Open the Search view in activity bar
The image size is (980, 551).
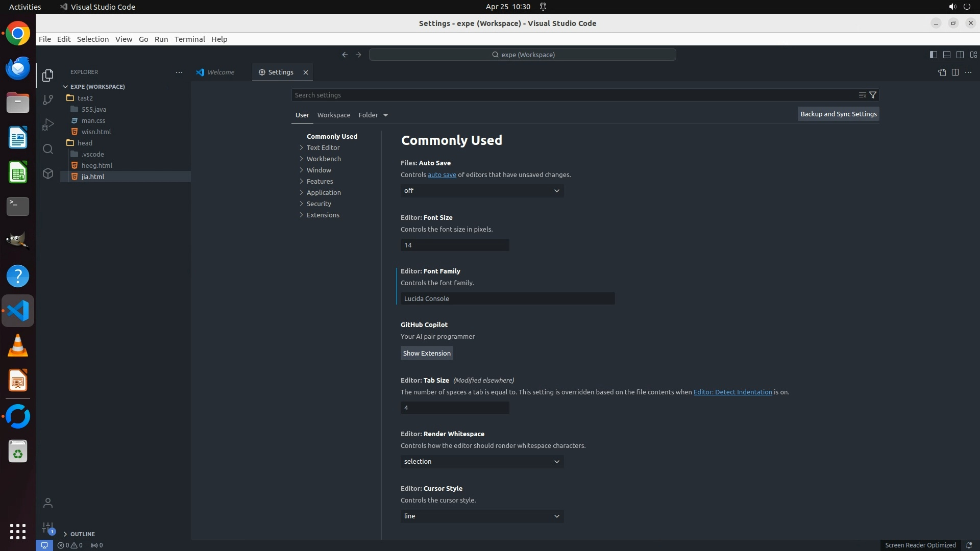48,149
